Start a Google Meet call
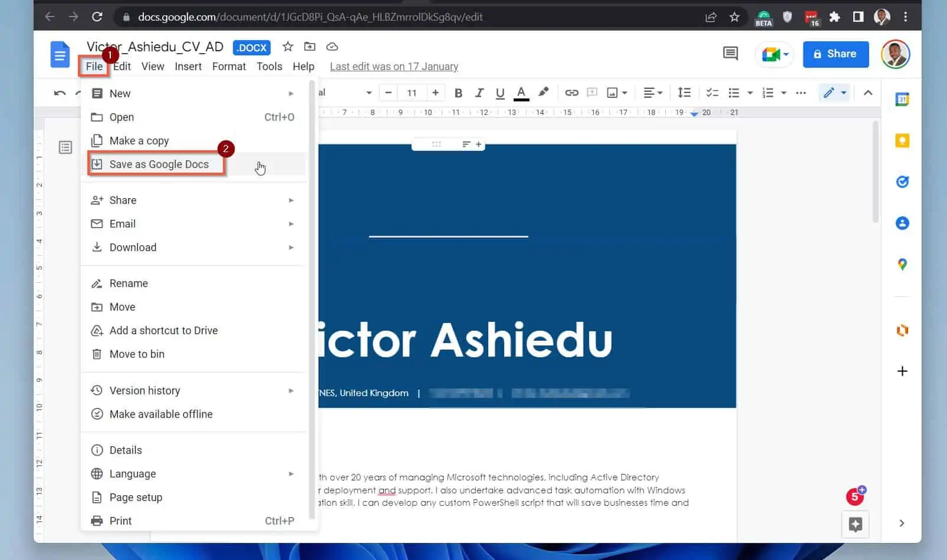The image size is (947, 560). [x=774, y=55]
